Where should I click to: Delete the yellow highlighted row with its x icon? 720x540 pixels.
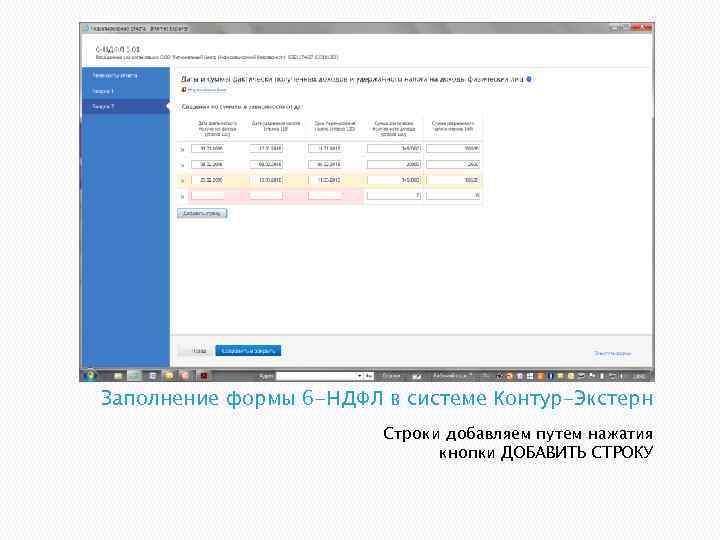click(182, 181)
